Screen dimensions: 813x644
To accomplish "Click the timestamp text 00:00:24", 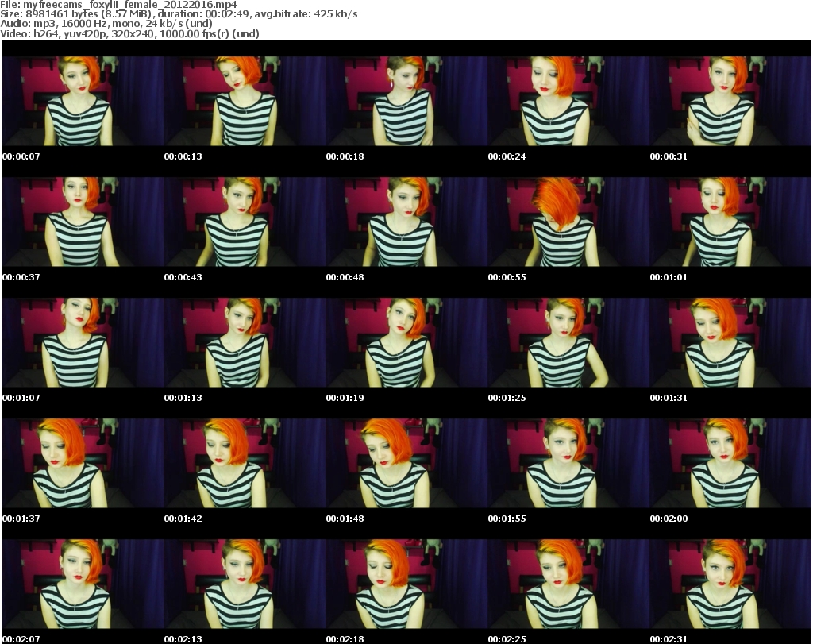I will pos(507,156).
